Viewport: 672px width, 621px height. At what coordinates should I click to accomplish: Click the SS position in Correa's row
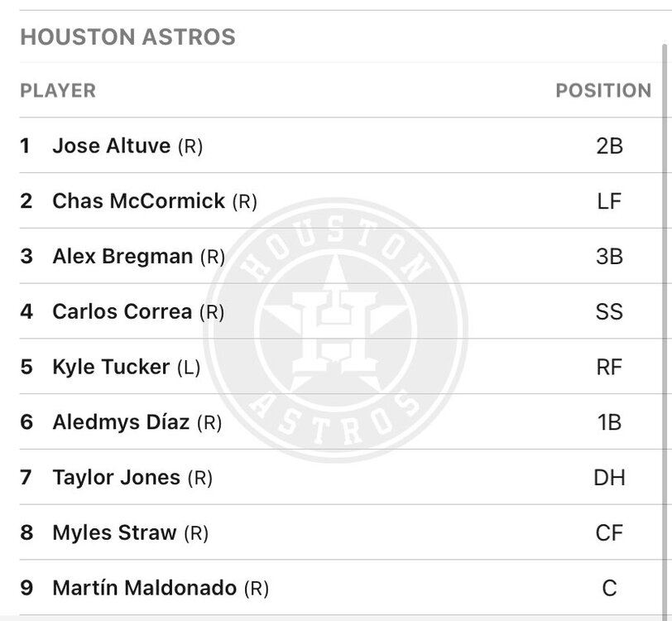(609, 312)
